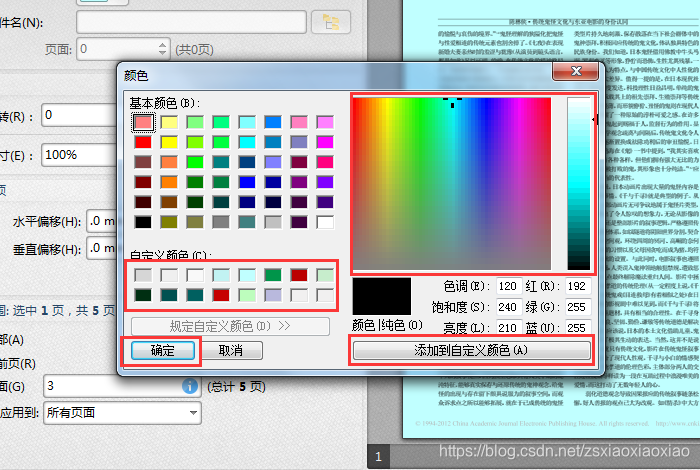Select the bright red custom swatch in bottom row
The width and height of the screenshot is (700, 470).
coord(221,295)
